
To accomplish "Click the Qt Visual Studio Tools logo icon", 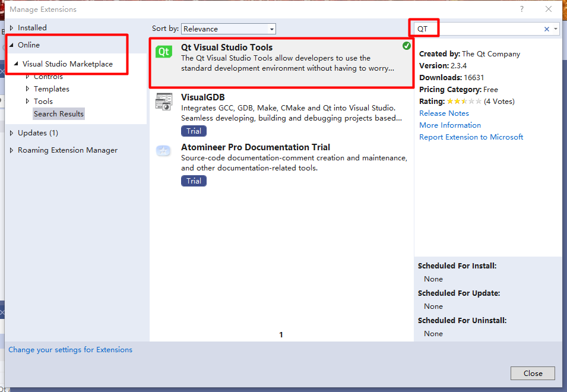I will point(163,52).
